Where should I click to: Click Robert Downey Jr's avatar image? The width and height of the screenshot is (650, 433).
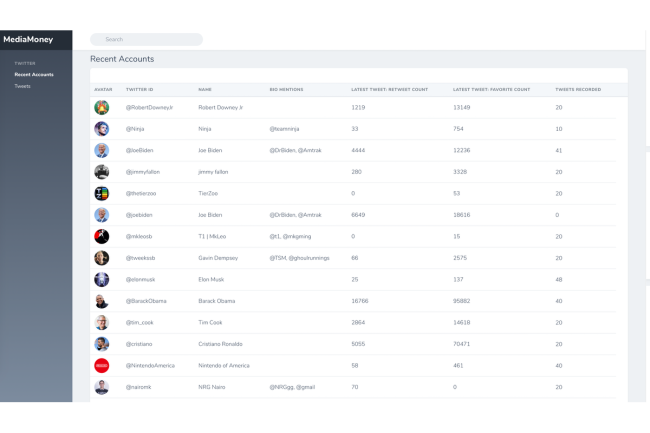(x=101, y=107)
